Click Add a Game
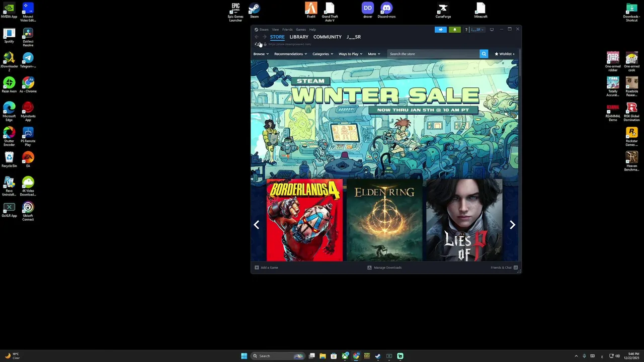644x362 pixels. click(x=266, y=267)
